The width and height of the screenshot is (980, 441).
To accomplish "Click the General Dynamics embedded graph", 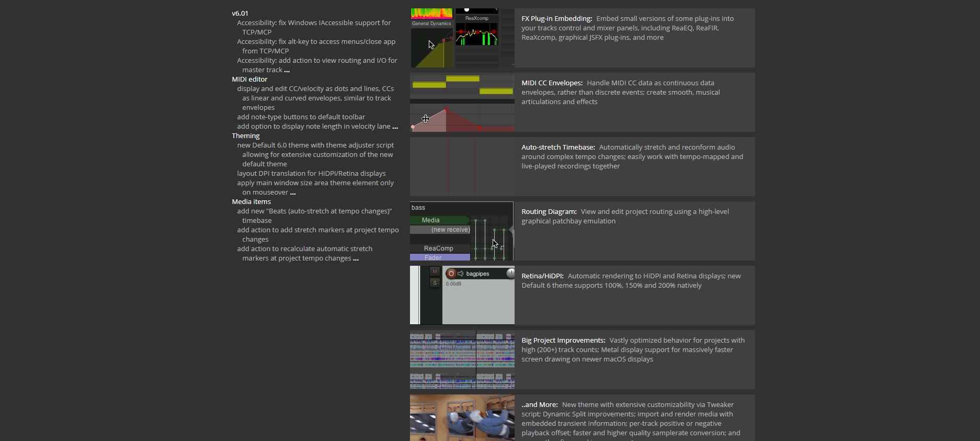I will (x=431, y=47).
